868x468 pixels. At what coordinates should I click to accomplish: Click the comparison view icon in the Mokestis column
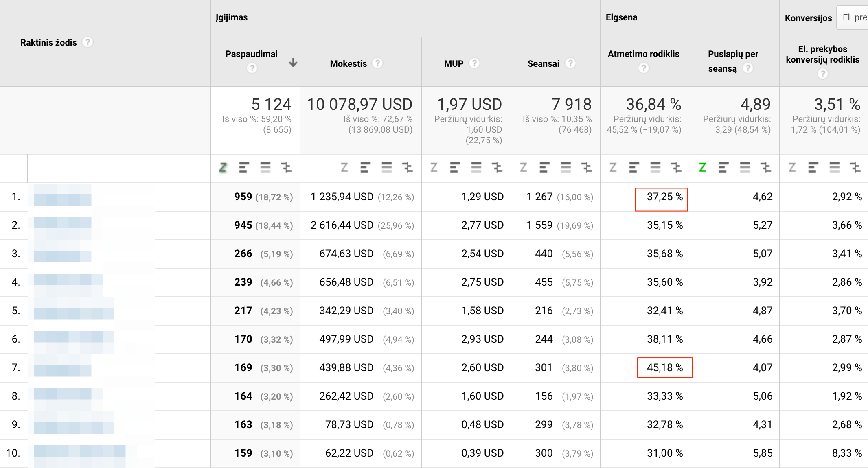(408, 167)
